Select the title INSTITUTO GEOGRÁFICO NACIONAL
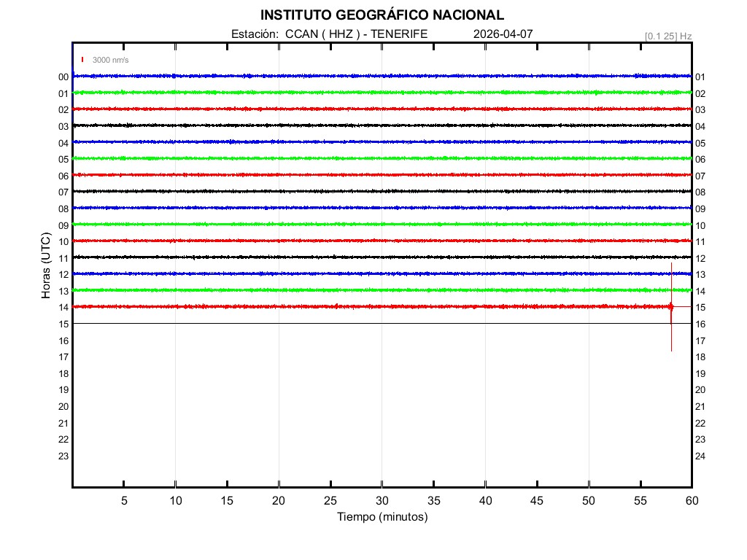 (x=382, y=15)
